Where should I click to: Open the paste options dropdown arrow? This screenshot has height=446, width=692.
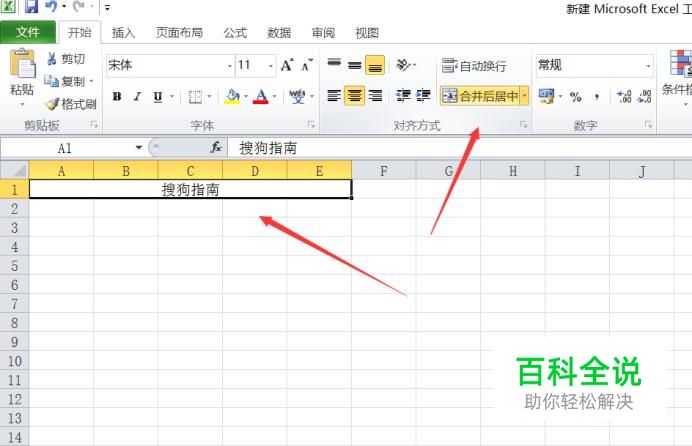(22, 105)
